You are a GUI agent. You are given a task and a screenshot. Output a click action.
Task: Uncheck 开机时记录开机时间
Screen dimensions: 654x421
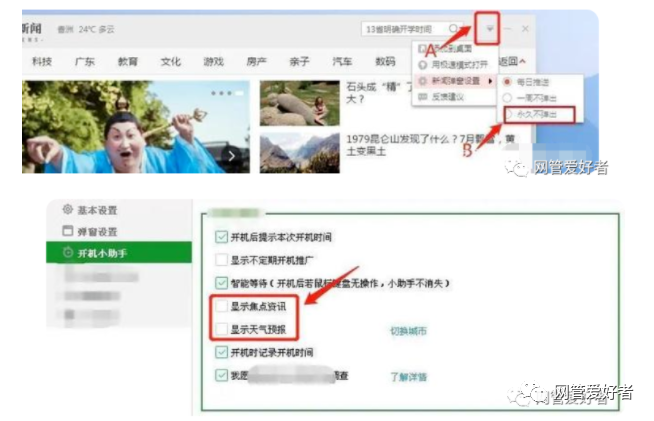[221, 352]
